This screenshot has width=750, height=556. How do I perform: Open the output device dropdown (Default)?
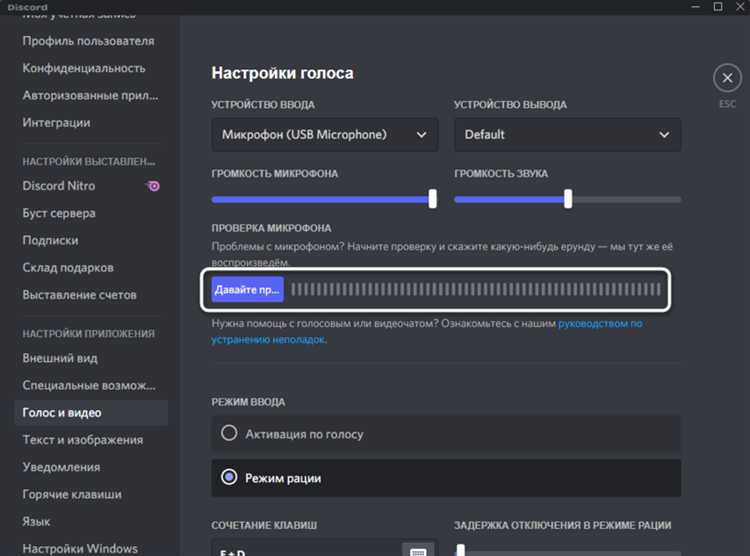pos(567,134)
